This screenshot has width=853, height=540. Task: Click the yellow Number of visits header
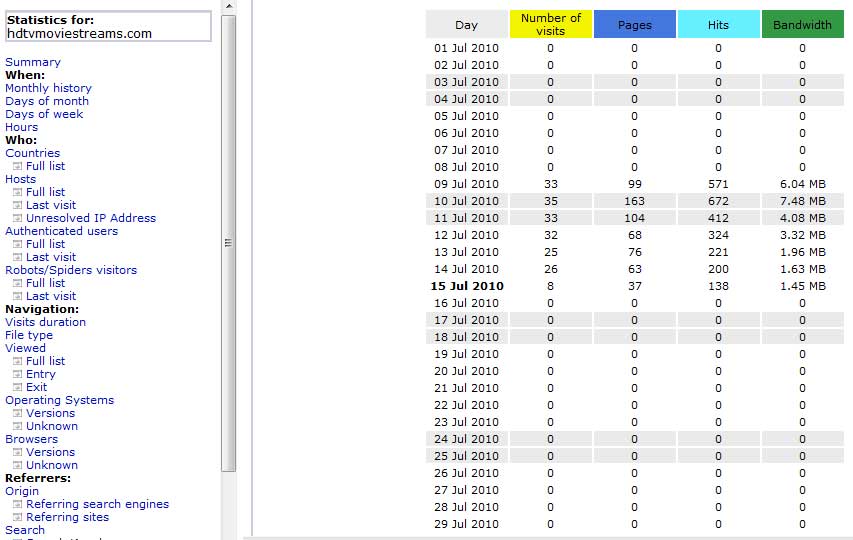(551, 24)
